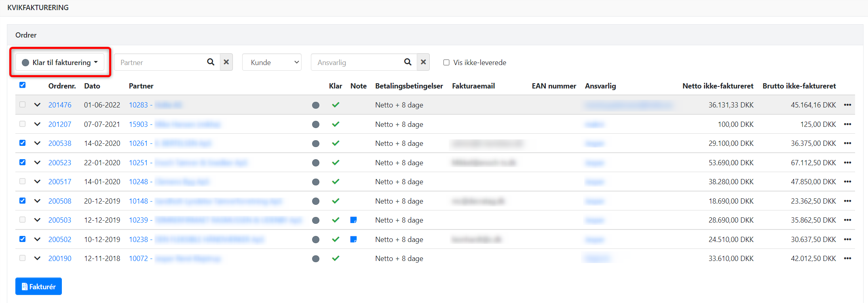This screenshot has height=303, width=868.
Task: Open the Kunde dropdown selector
Action: pyautogui.click(x=272, y=63)
